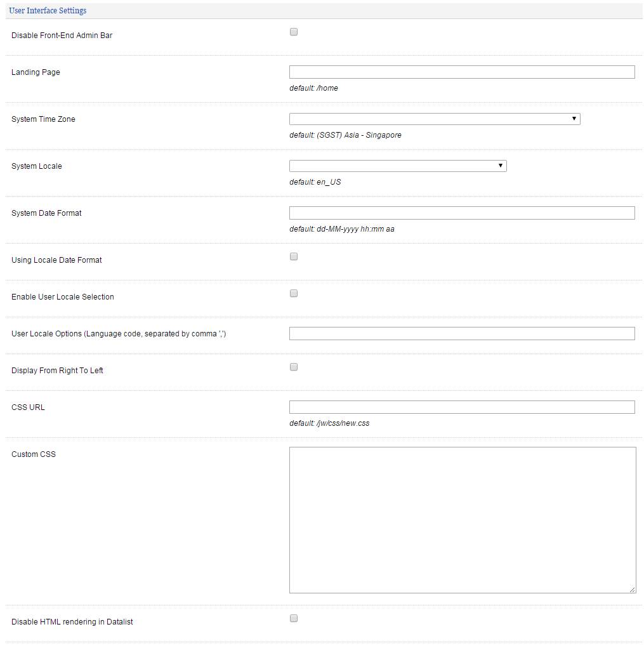Click the Custom CSS textarea resize handle
Image resolution: width=644 pixels, height=648 pixels.
point(632,590)
